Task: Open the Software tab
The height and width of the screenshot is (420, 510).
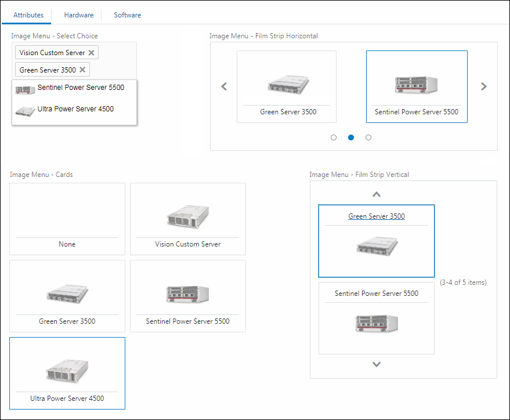Action: click(x=127, y=15)
